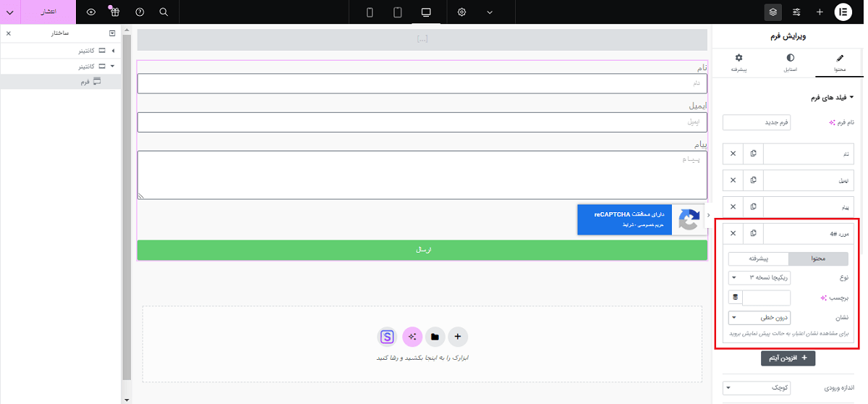Image resolution: width=868 pixels, height=404 pixels.
Task: Open the نشان badge dropdown
Action: (759, 317)
